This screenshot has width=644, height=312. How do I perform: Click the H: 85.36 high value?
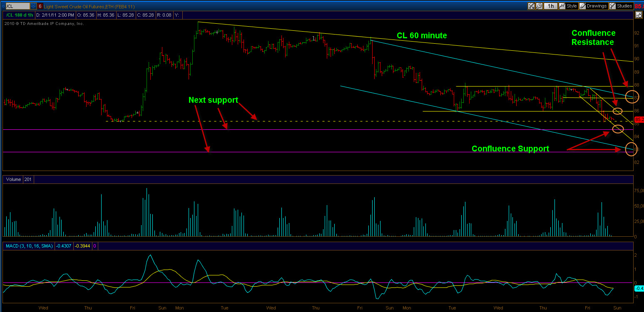click(107, 15)
